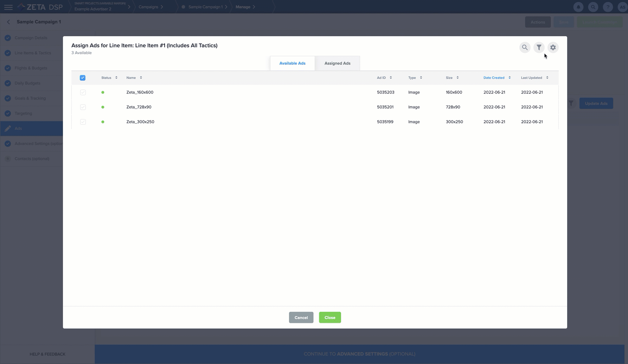Open the help question mark icon
This screenshot has width=628, height=364.
point(608,7)
